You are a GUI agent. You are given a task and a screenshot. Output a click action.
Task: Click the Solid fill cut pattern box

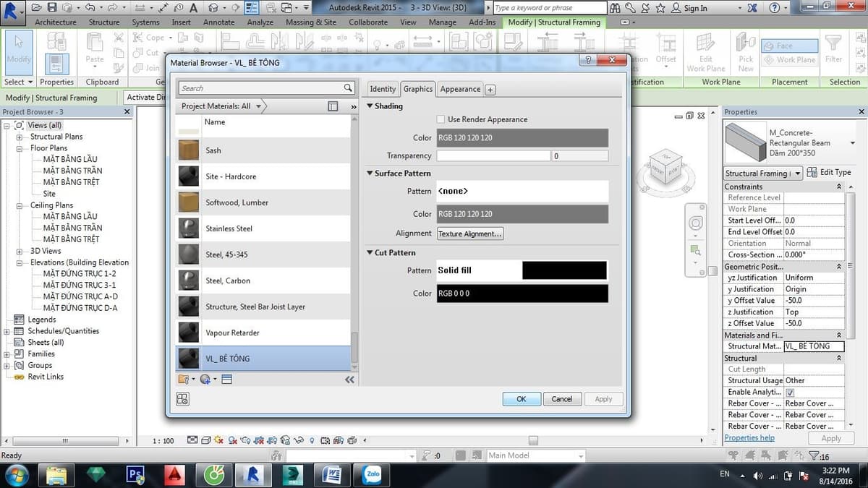[x=522, y=270]
